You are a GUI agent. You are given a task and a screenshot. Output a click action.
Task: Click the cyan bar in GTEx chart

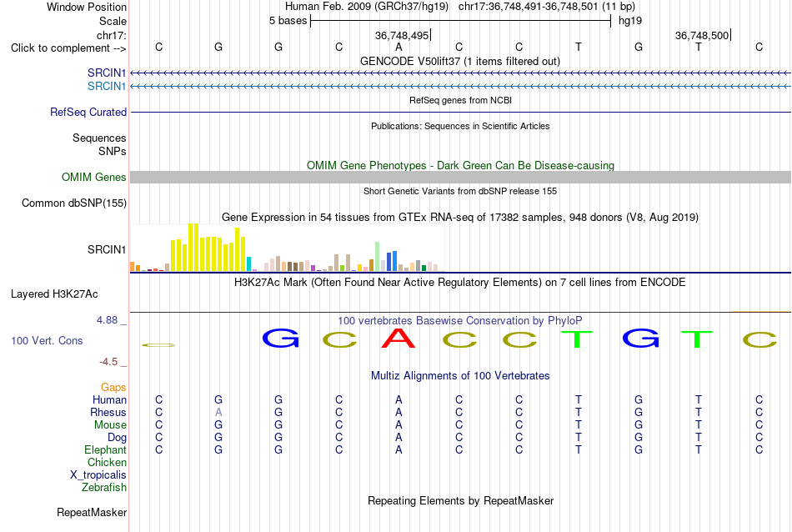pyautogui.click(x=248, y=264)
